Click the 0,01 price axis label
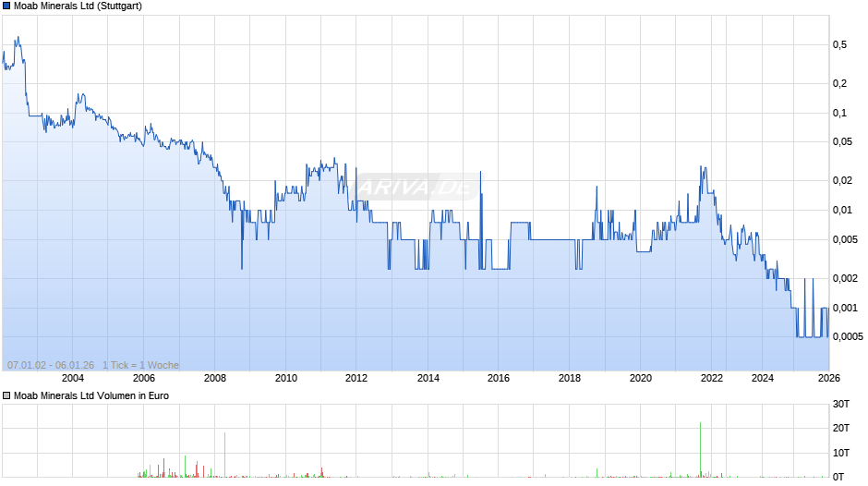The width and height of the screenshot is (868, 486). [x=842, y=210]
